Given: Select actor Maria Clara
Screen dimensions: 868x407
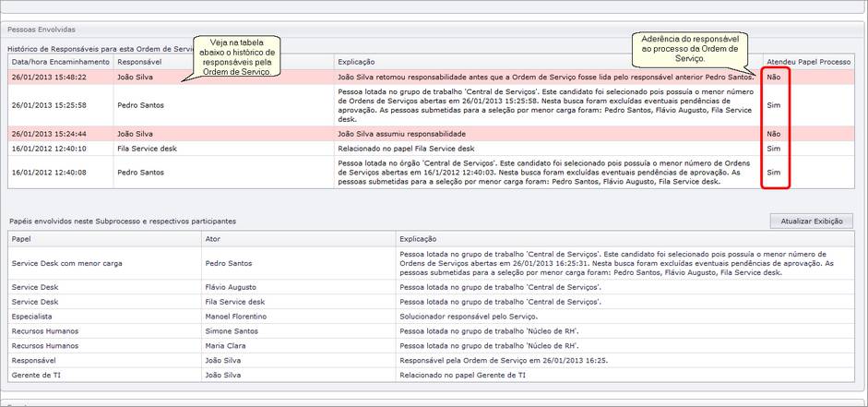Looking at the screenshot, I should coord(225,345).
